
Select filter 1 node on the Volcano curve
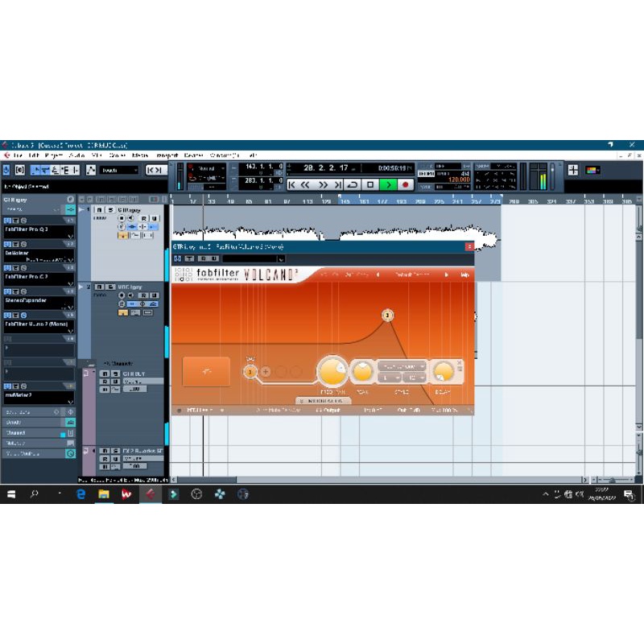click(387, 315)
